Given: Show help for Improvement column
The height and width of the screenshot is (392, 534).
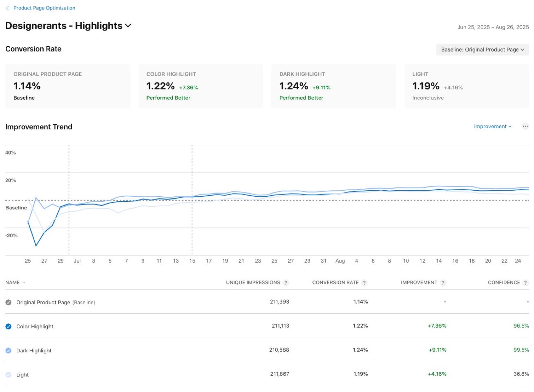Looking at the screenshot, I should tap(443, 283).
